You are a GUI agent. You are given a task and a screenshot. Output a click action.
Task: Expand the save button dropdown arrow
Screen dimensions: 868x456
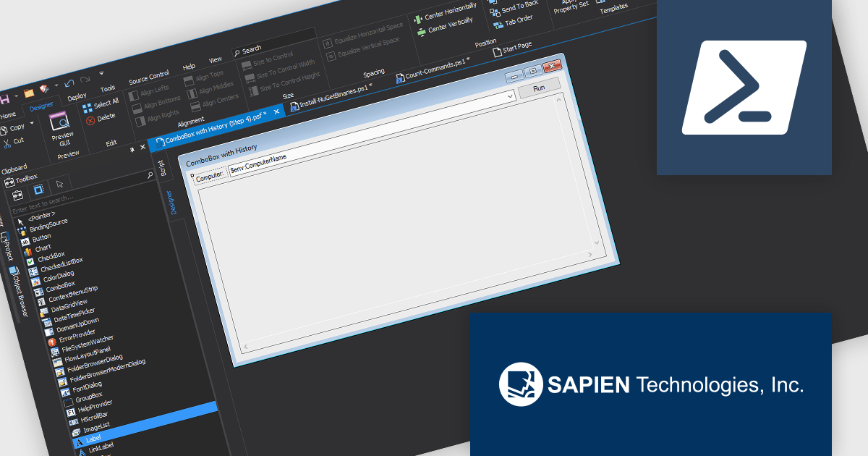(16, 96)
